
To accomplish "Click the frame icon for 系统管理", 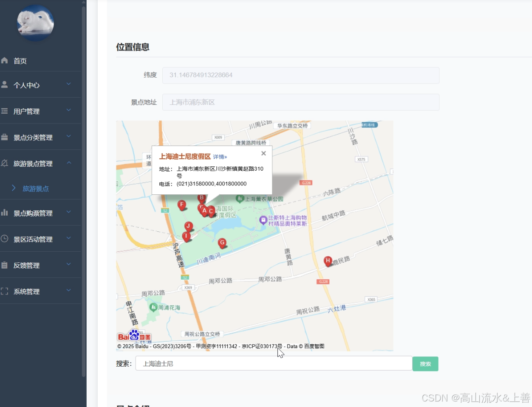I will (4, 291).
